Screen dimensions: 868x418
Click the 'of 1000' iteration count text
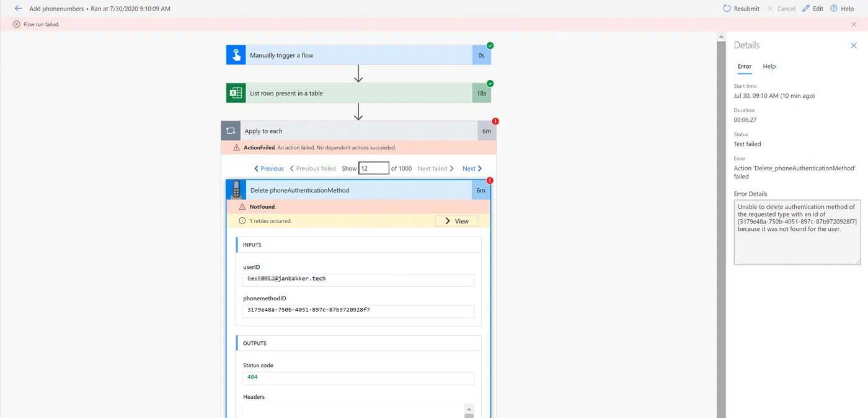(x=402, y=168)
